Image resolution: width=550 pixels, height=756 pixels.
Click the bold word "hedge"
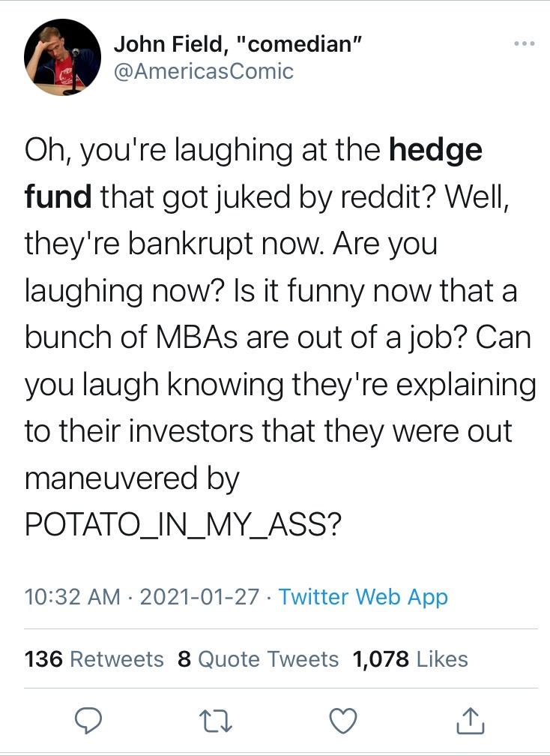point(435,151)
